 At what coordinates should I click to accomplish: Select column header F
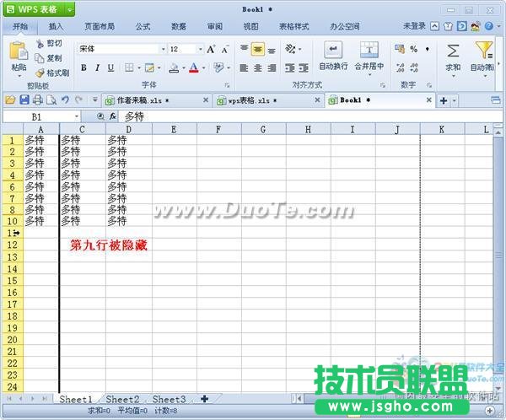pyautogui.click(x=218, y=129)
